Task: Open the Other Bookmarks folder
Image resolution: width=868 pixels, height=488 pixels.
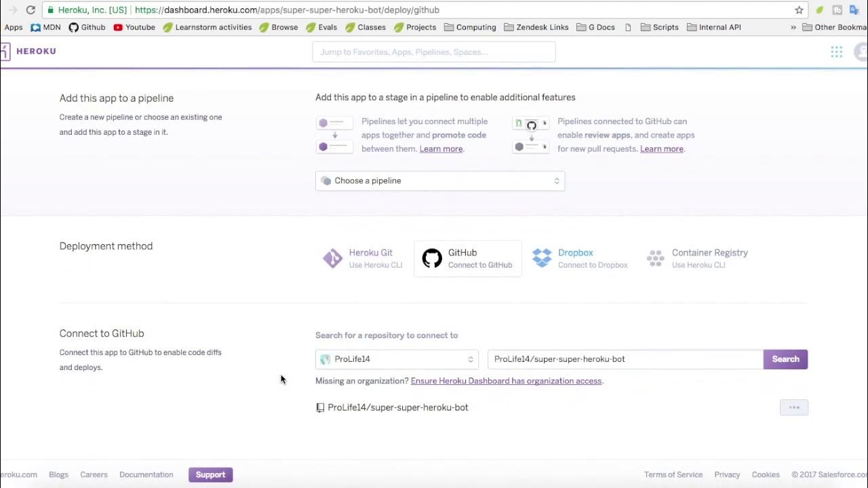Action: click(835, 28)
